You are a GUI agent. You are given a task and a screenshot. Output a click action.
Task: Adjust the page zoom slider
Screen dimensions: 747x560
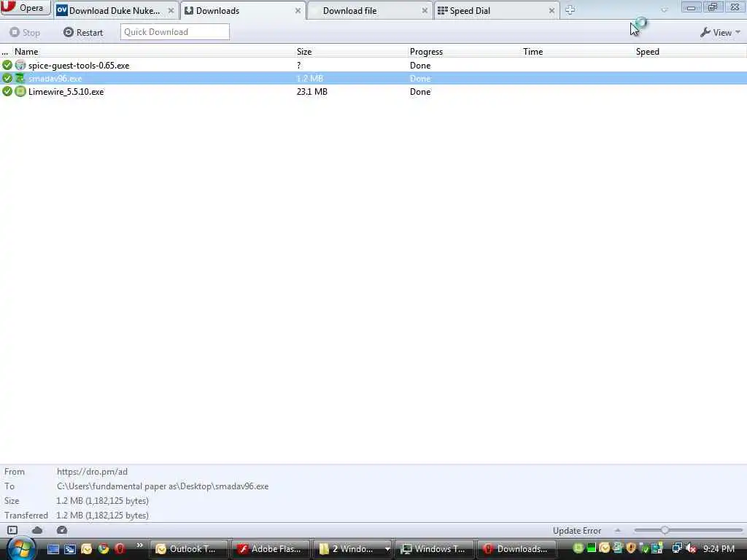click(665, 530)
